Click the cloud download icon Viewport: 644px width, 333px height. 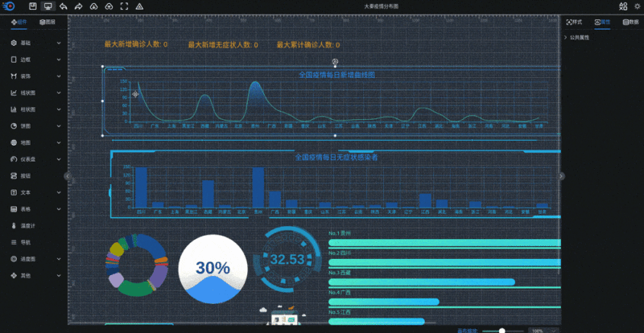tap(93, 6)
